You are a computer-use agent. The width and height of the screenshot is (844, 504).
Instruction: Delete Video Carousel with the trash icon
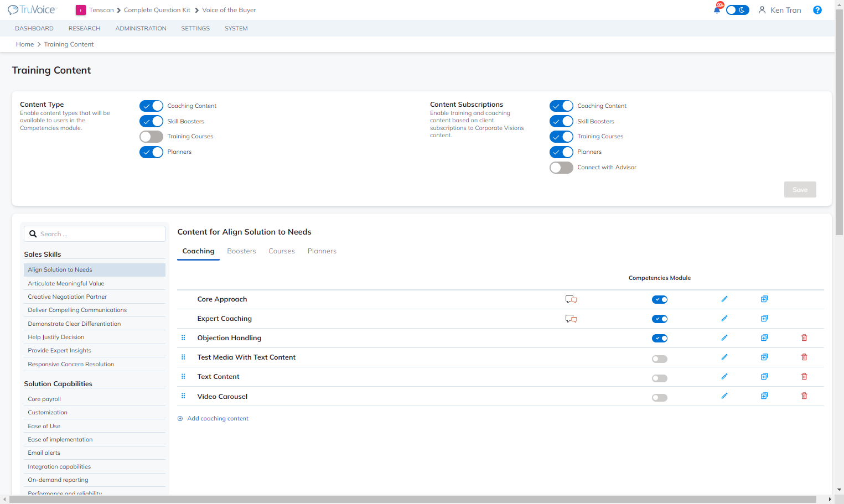(x=804, y=396)
